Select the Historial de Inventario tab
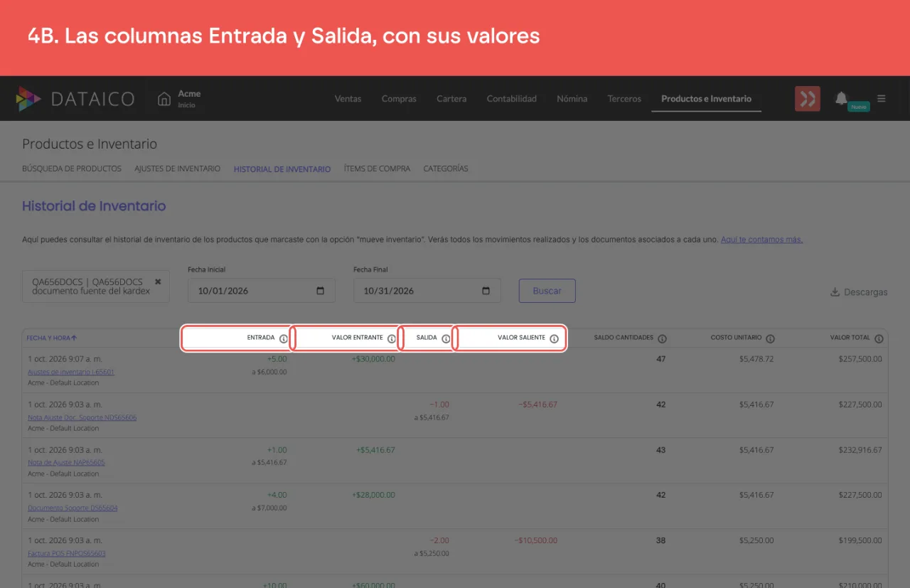This screenshot has height=588, width=910. pos(282,169)
